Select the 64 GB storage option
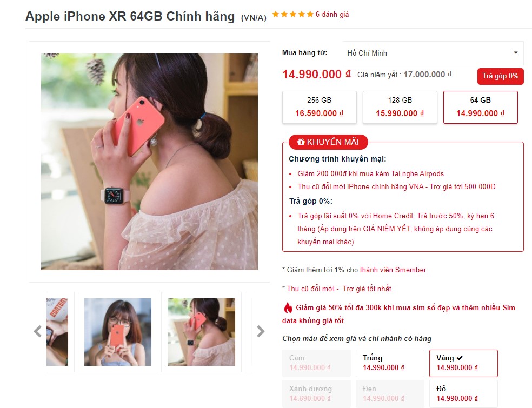This screenshot has width=532, height=408. click(x=481, y=107)
